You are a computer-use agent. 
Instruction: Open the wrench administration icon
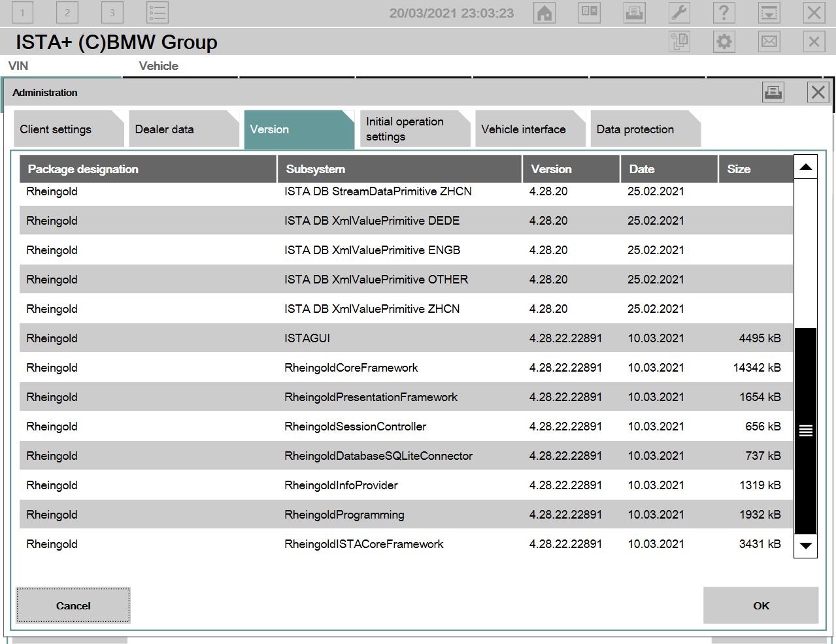[x=679, y=12]
